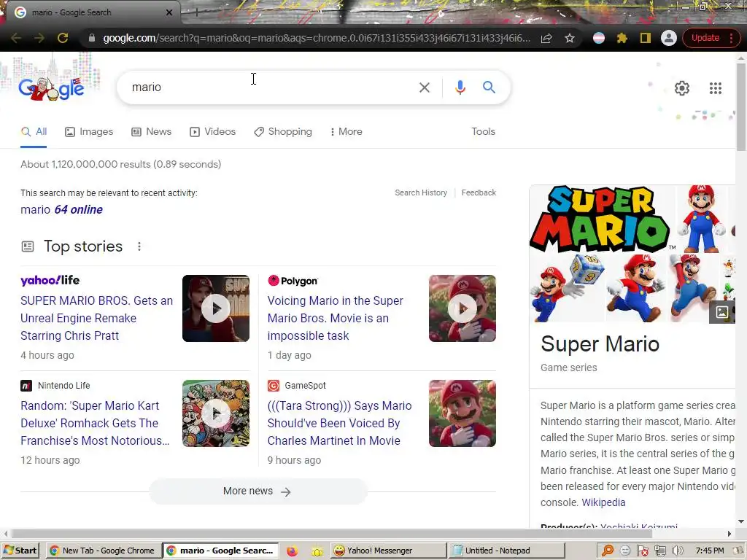The image size is (747, 560).
Task: Click the horizontal scrollbar right arrow
Action: point(729,534)
